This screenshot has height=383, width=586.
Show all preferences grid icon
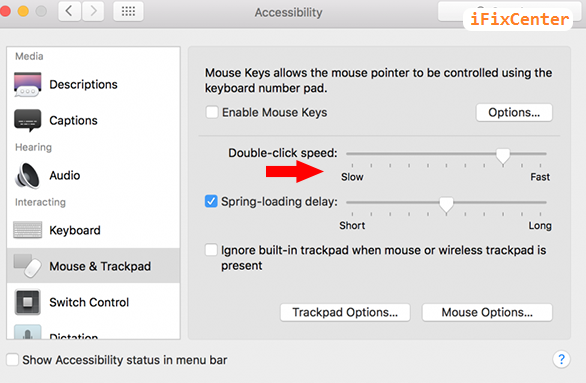tap(128, 12)
